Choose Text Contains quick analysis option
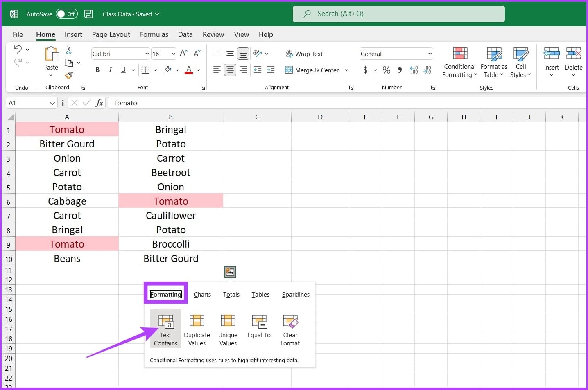588x390 pixels. [x=165, y=329]
